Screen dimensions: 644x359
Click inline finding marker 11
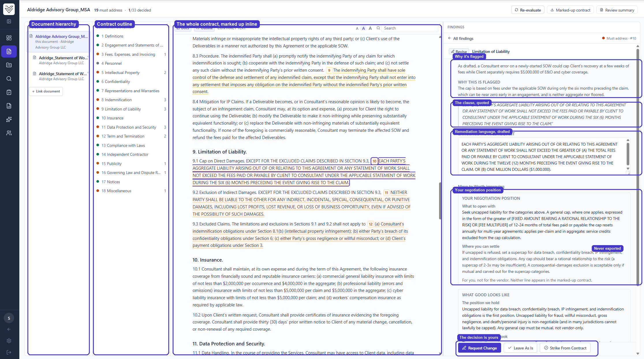[386, 193]
